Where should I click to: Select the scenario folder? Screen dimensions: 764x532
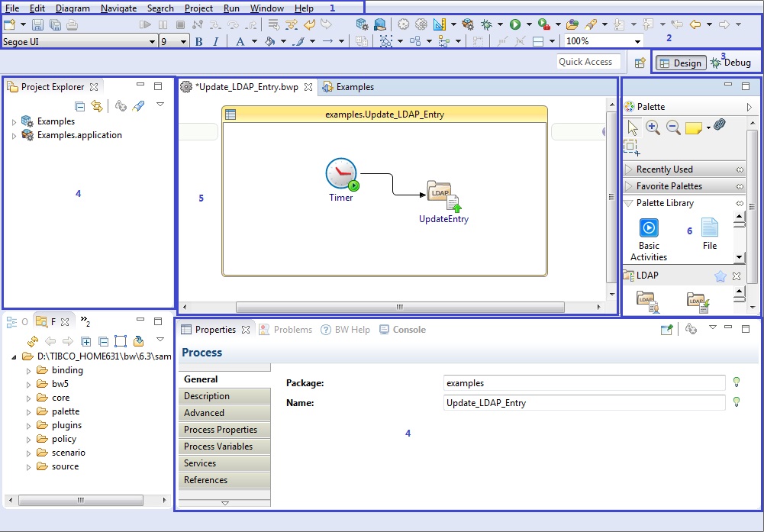(61, 453)
